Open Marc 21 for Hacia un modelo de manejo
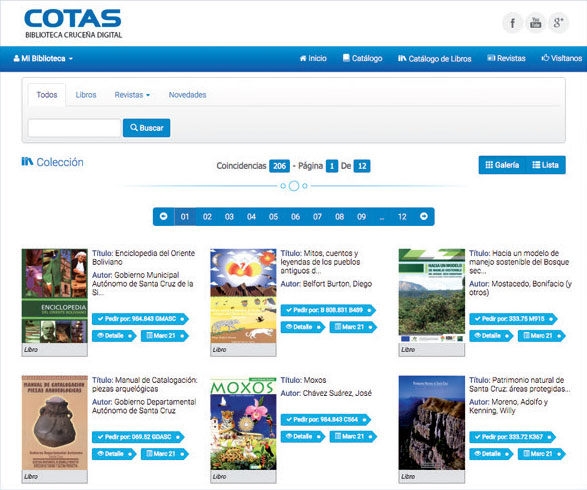587x490 pixels. [542, 336]
